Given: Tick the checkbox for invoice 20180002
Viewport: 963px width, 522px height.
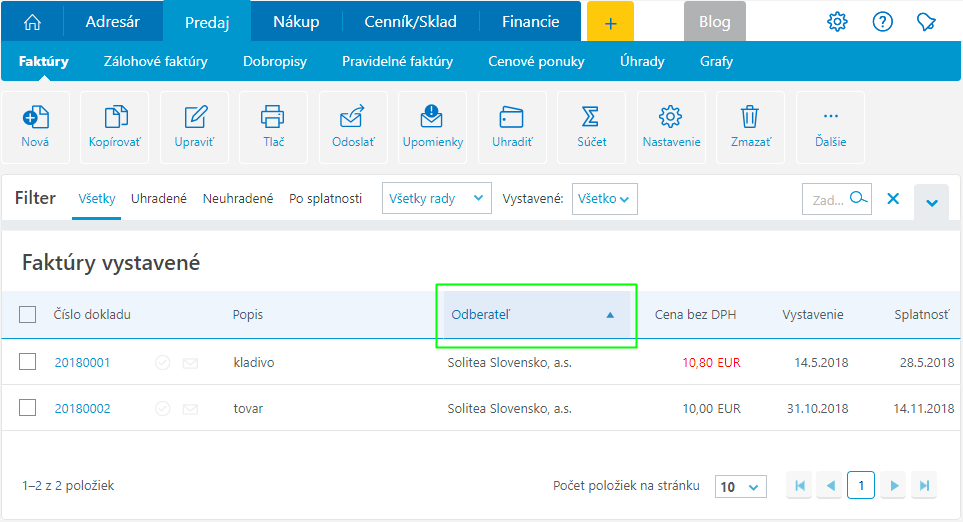Looking at the screenshot, I should point(28,408).
